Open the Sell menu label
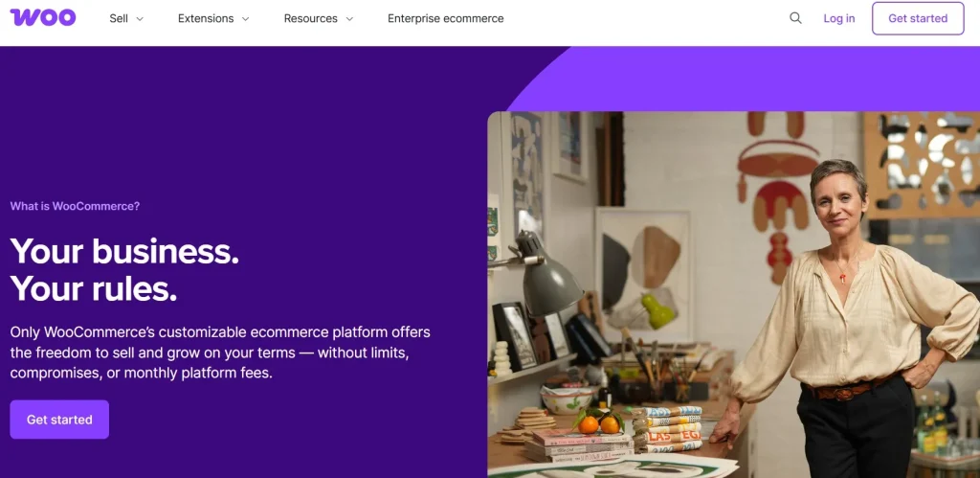The height and width of the screenshot is (478, 980). [x=119, y=18]
